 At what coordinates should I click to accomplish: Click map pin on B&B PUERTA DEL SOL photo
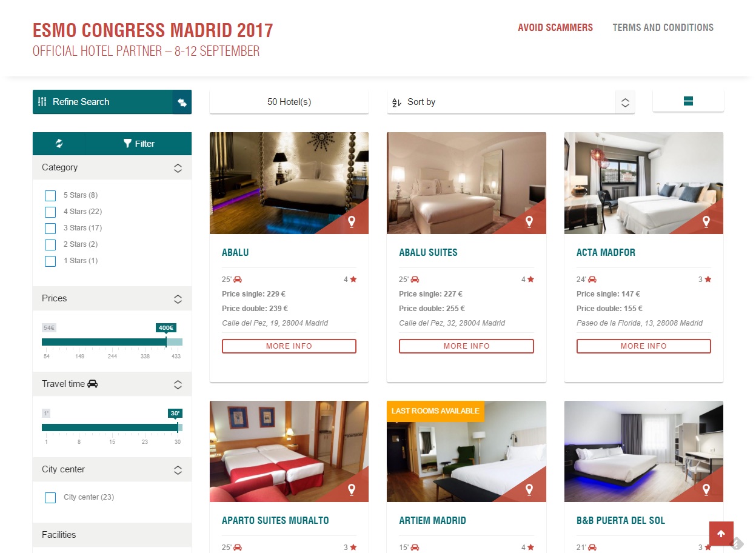tap(706, 490)
